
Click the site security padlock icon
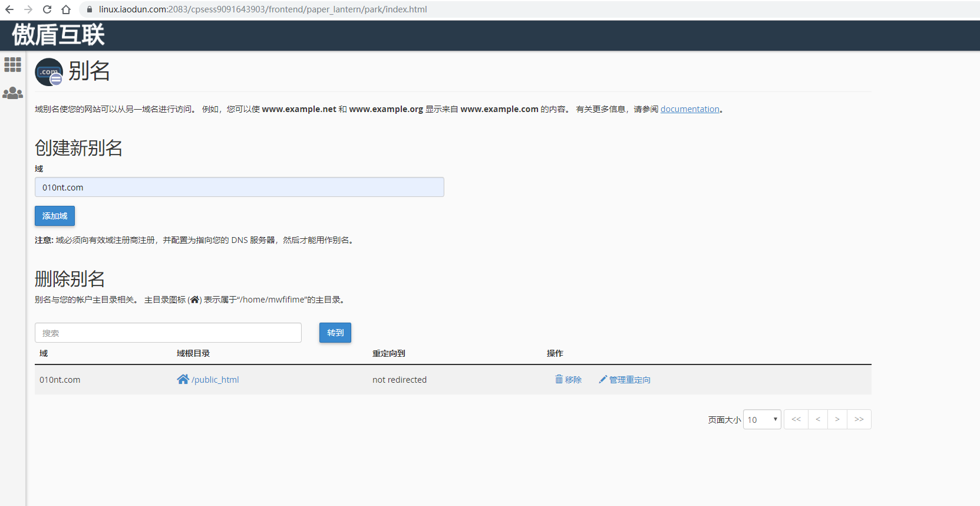90,9
